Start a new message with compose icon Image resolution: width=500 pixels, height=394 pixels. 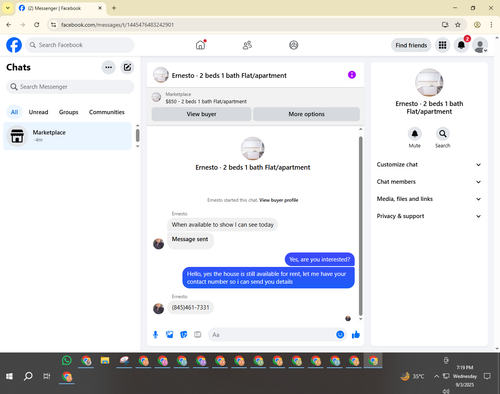pos(127,67)
